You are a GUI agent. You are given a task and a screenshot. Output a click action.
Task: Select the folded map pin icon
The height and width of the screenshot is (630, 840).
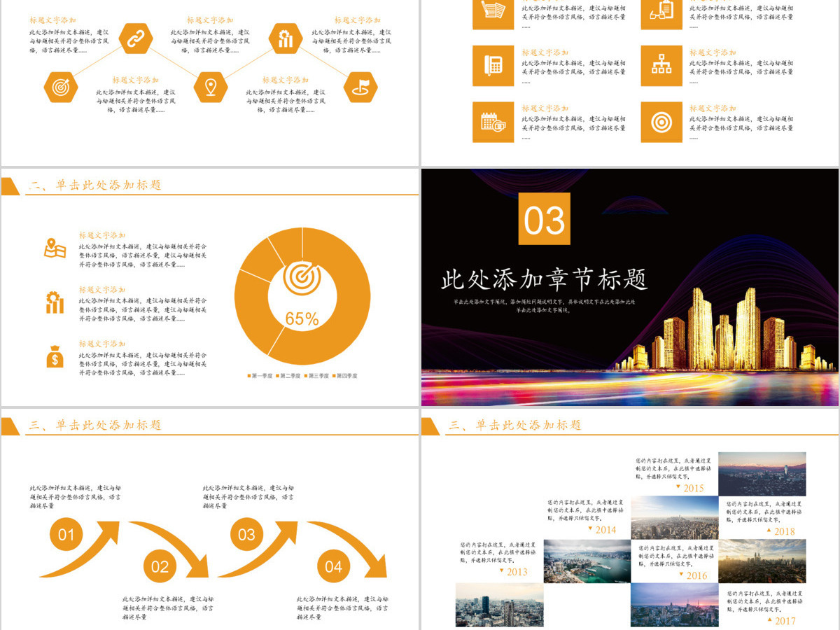tap(55, 248)
